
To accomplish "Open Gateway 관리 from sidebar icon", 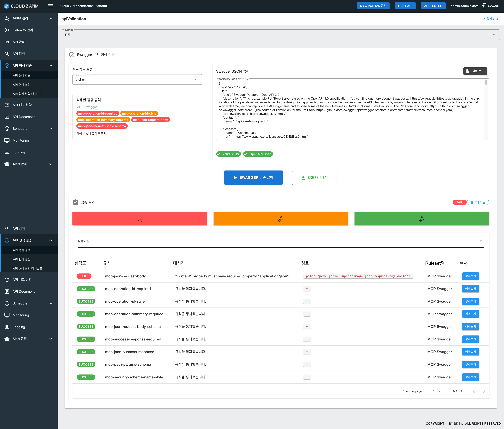I will click(x=7, y=30).
